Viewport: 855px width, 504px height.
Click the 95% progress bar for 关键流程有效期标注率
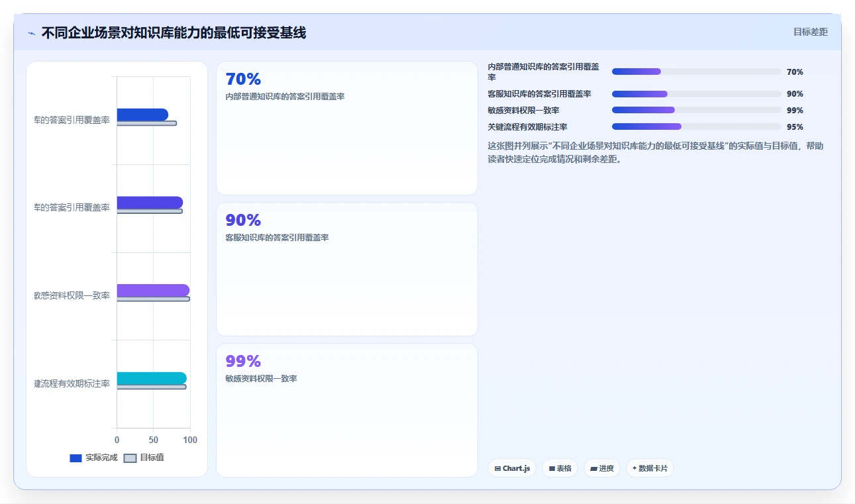697,126
